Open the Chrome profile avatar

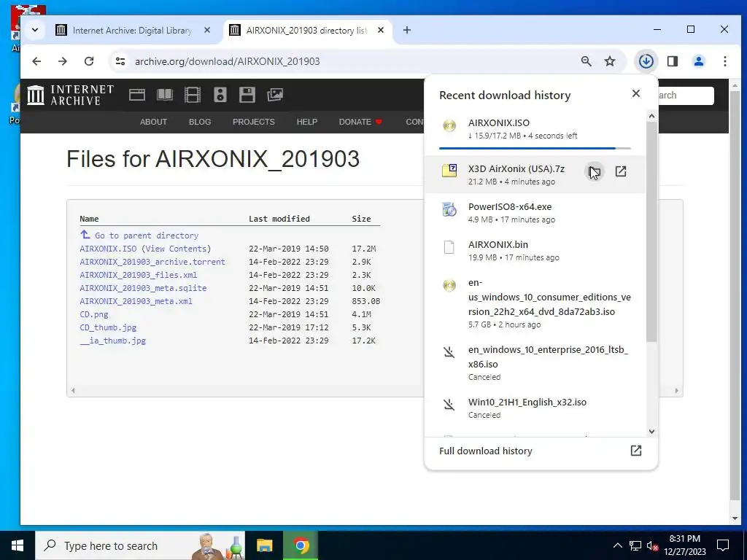[x=698, y=61]
